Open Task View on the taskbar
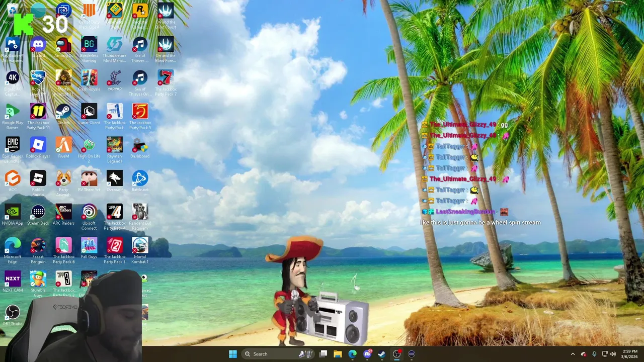The height and width of the screenshot is (362, 644). tap(324, 354)
